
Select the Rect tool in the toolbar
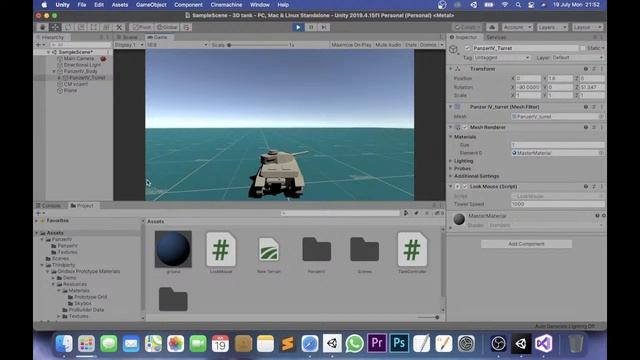93,27
